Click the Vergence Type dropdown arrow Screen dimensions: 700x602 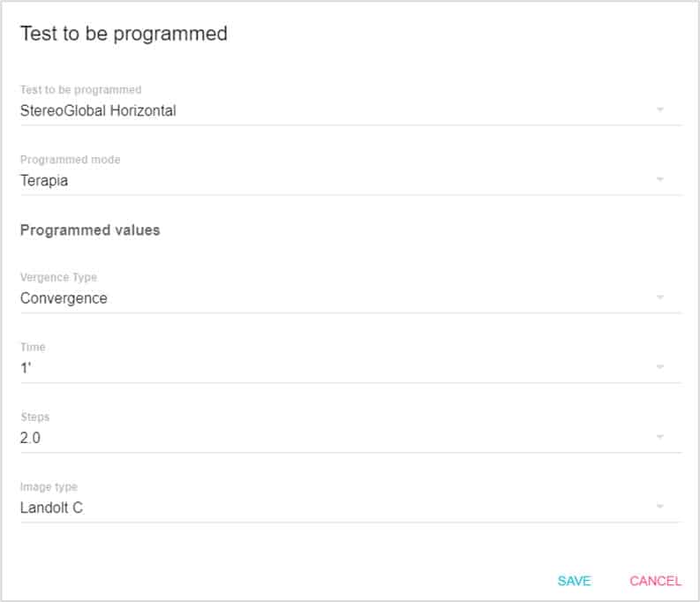point(659,297)
